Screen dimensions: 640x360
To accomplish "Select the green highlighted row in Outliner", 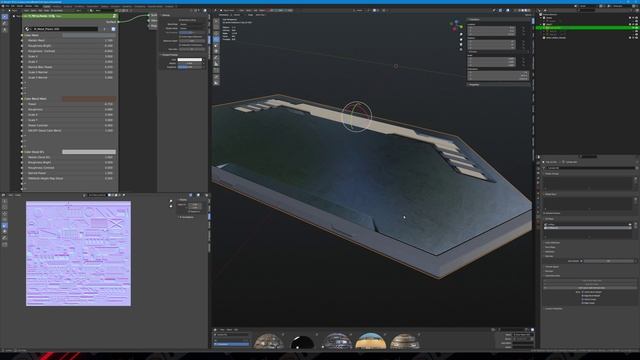I will (587, 27).
